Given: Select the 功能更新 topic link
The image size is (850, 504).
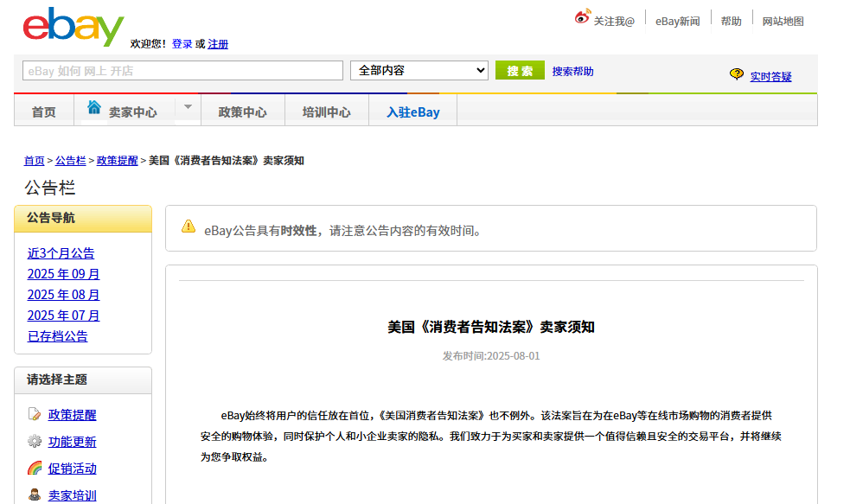Looking at the screenshot, I should pyautogui.click(x=72, y=442).
